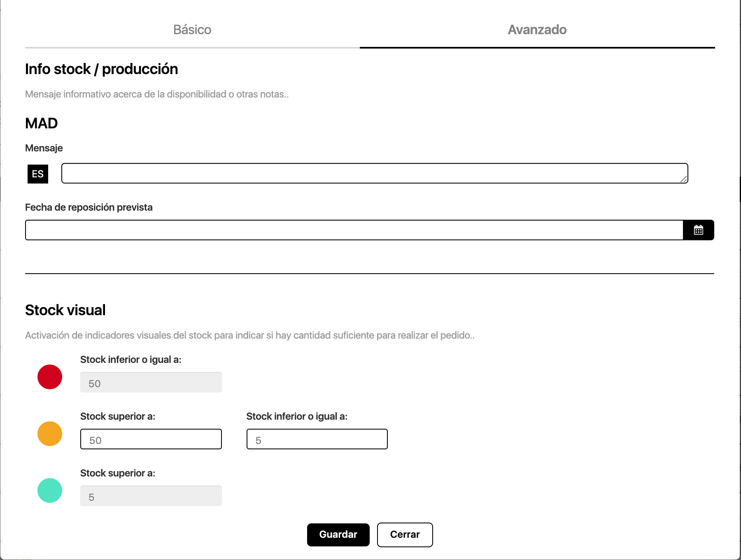Focus the Mensaje text area
Screen dimensions: 741x560
tap(375, 173)
